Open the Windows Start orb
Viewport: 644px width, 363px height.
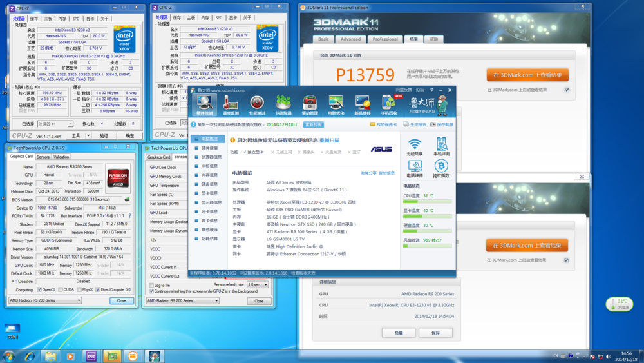pyautogui.click(x=8, y=356)
